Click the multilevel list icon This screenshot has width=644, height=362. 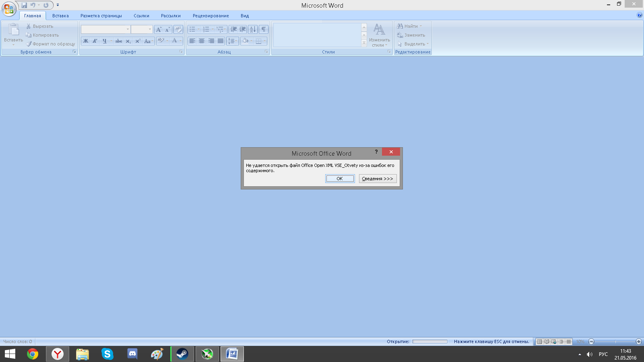(220, 29)
